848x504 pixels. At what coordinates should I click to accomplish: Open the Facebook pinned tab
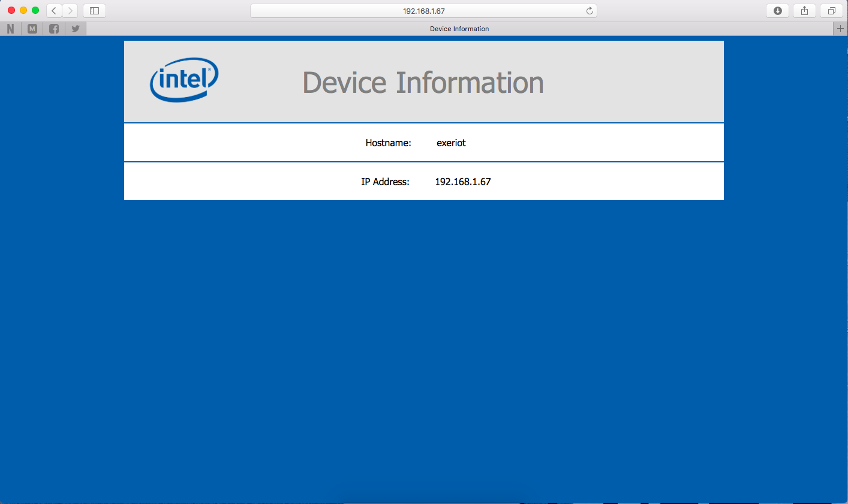[x=54, y=29]
